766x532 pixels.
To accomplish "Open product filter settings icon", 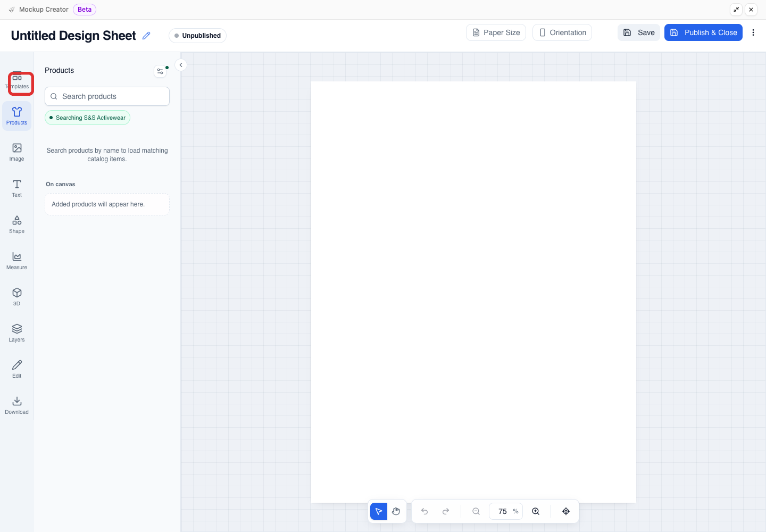I will tap(160, 71).
